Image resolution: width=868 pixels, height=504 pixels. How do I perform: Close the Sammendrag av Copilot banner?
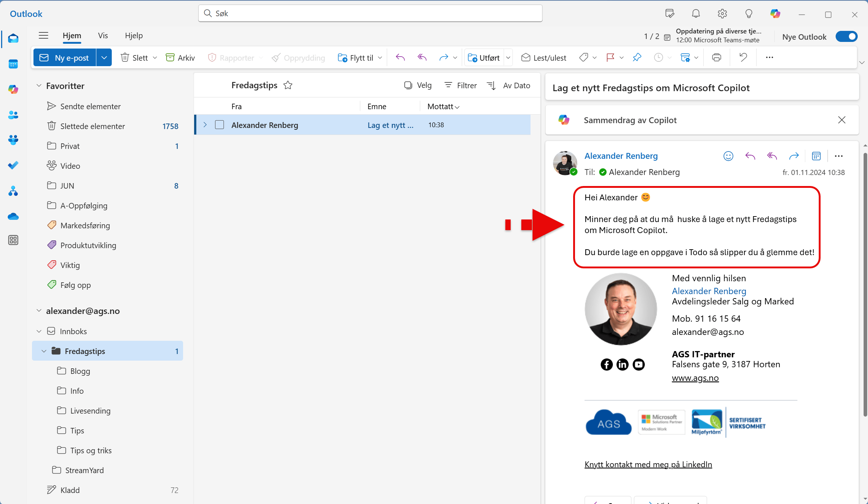[x=842, y=120]
